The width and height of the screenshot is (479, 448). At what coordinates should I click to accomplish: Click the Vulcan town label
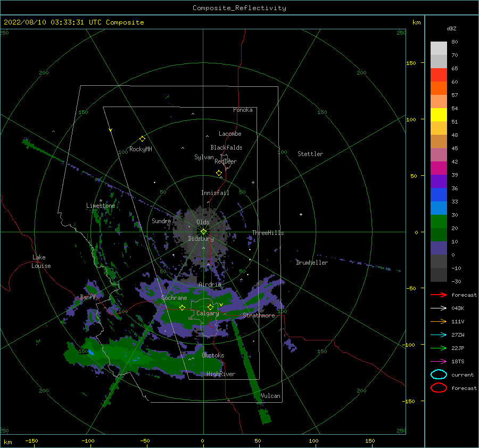click(270, 396)
